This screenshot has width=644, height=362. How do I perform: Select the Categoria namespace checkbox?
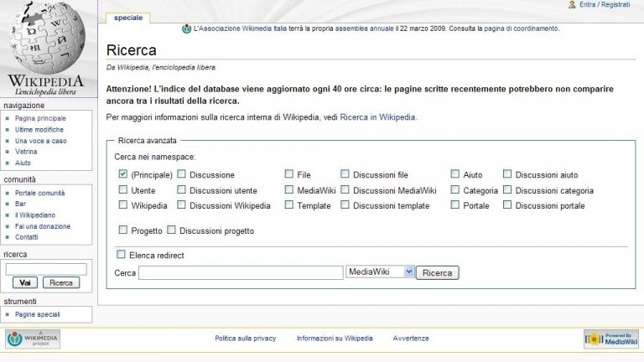455,189
